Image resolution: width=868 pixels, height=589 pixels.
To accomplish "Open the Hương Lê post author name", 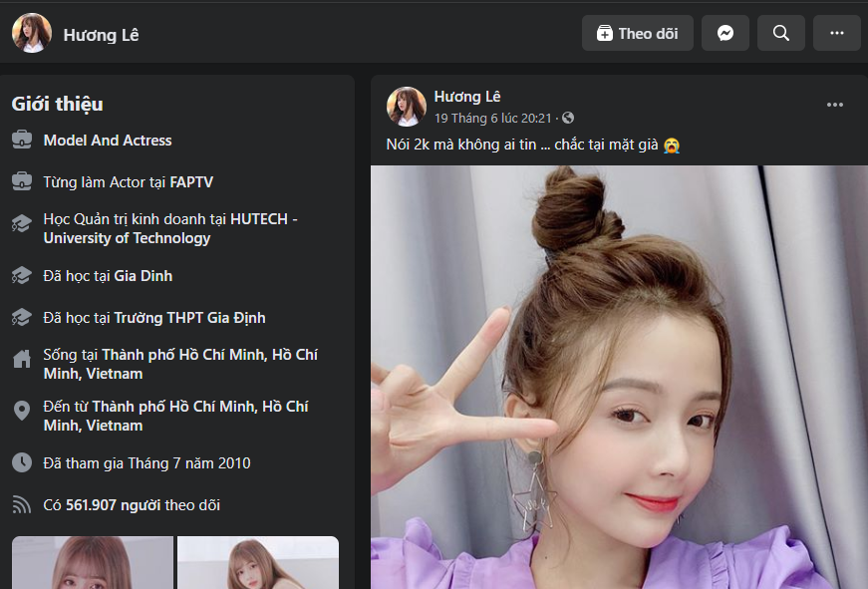I will click(x=467, y=97).
